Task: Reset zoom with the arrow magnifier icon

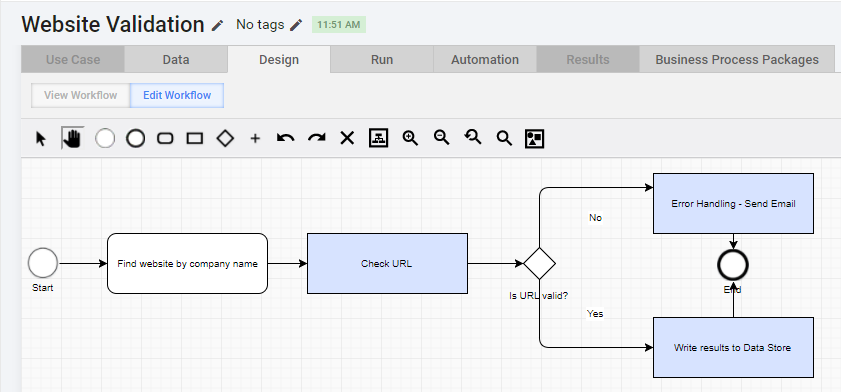Action: 473,138
